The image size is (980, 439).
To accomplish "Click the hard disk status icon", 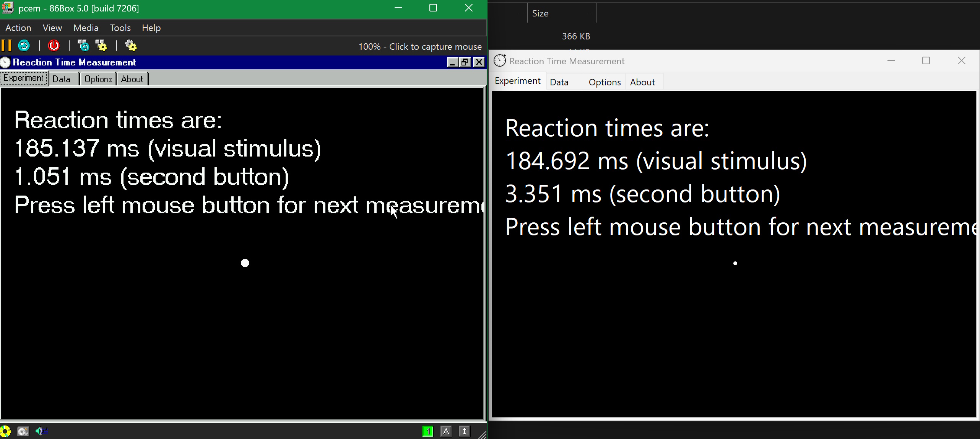I will pos(23,431).
